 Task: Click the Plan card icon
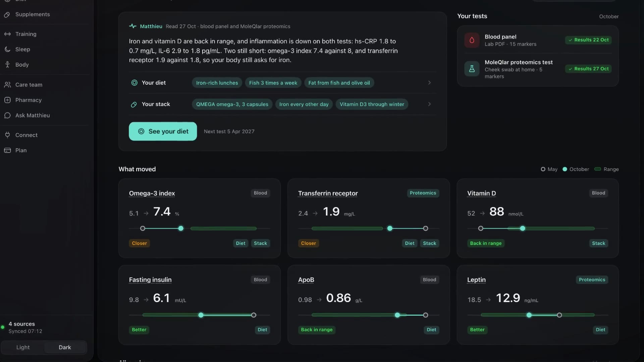(x=7, y=150)
